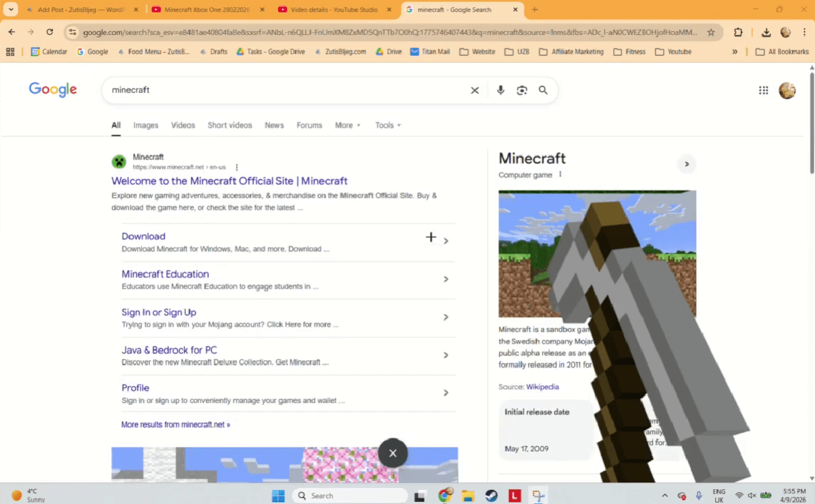This screenshot has height=504, width=815.
Task: Open the Wikipedia source link
Action: point(542,387)
